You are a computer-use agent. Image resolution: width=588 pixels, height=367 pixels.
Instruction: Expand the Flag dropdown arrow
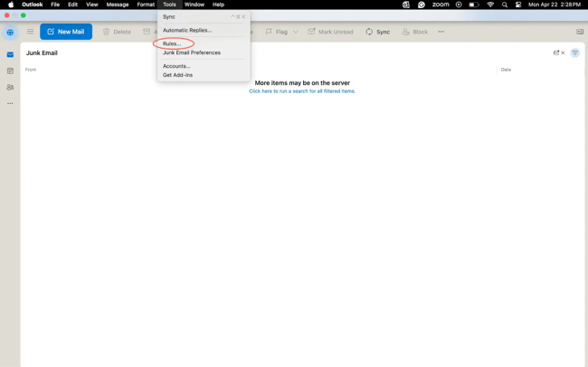pos(296,32)
